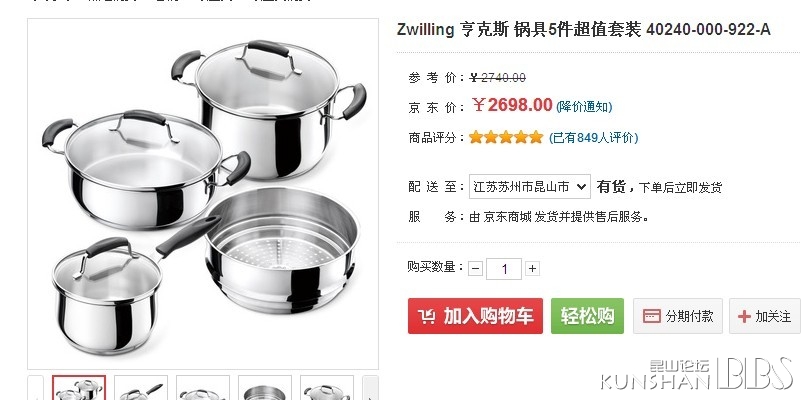Screen dimensions: 801x400
Task: Open the 降价通知 price alert link
Action: [584, 107]
